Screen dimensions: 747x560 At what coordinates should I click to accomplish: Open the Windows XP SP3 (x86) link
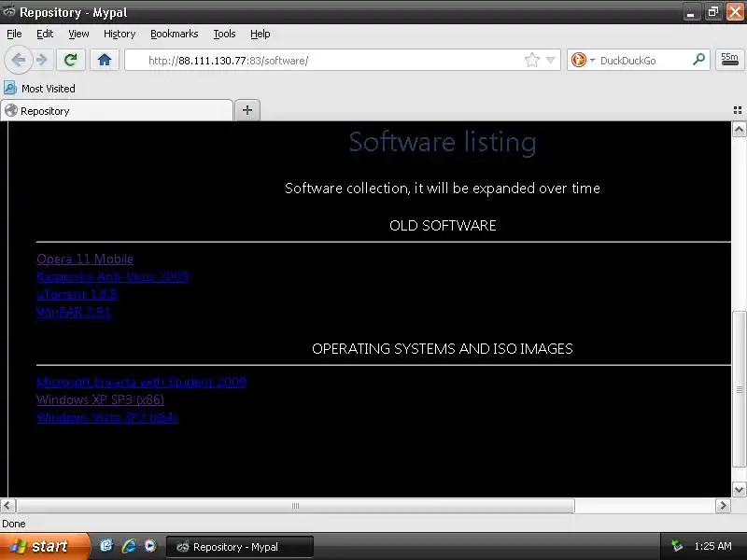[101, 399]
